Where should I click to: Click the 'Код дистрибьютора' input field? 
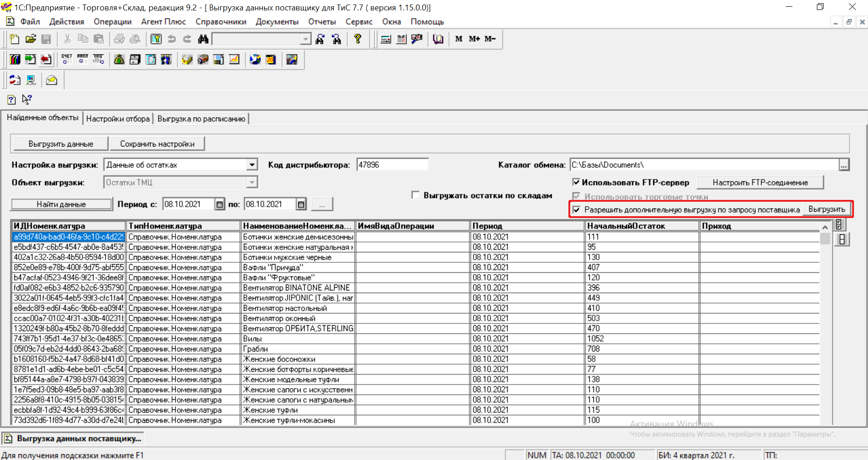[x=392, y=165]
